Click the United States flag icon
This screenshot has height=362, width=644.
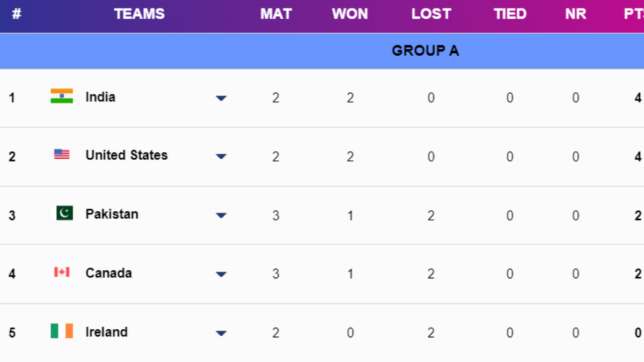[62, 154]
